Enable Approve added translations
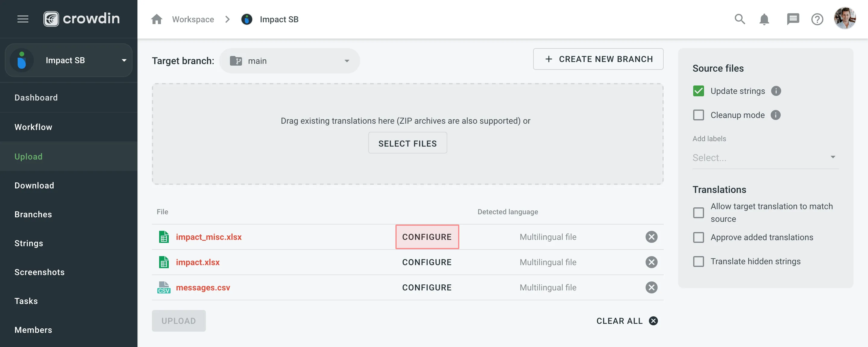 pos(699,237)
